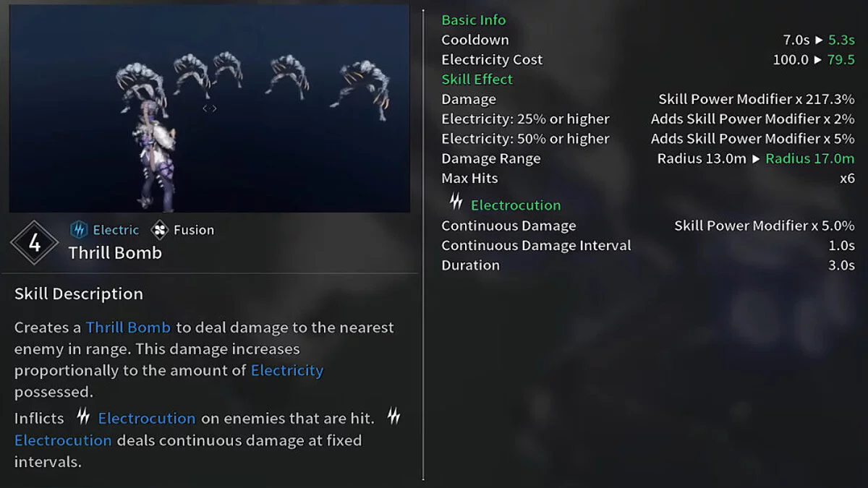Click Electrocution icon before blue link in description

84,416
